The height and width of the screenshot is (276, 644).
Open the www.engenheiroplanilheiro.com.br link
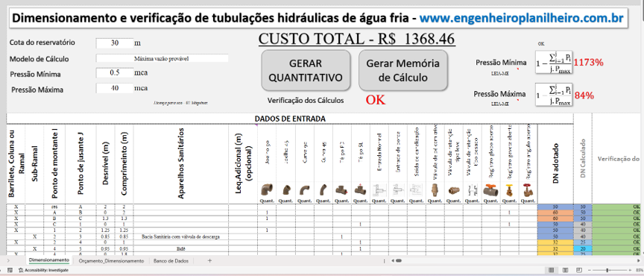(x=521, y=19)
